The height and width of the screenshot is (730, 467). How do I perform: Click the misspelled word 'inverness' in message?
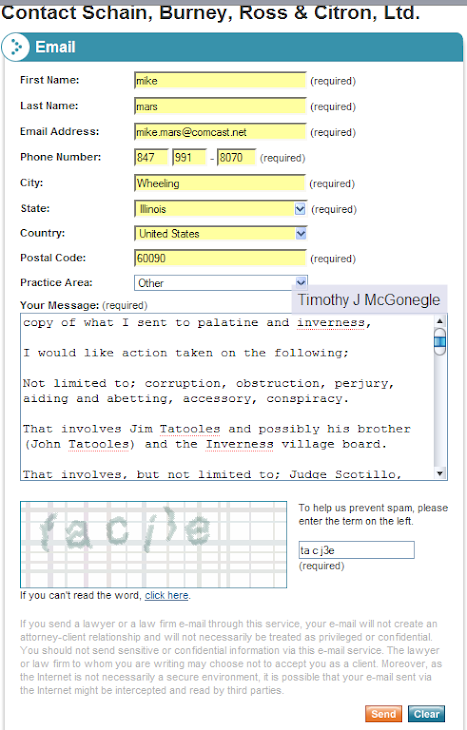(x=331, y=322)
